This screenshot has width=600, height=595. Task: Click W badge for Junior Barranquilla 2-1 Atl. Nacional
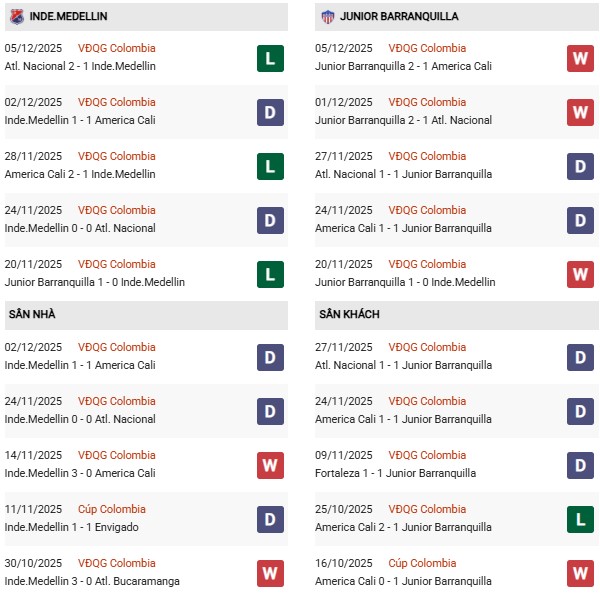(581, 112)
